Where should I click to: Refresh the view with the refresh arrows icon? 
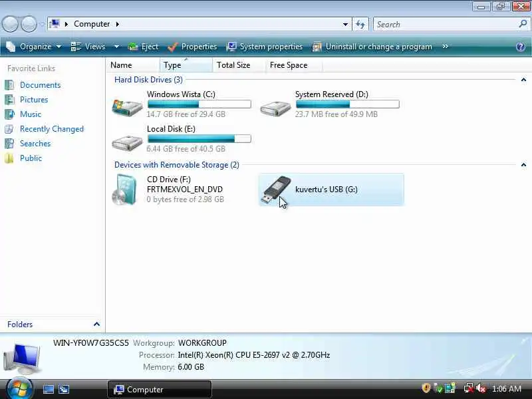(x=360, y=24)
